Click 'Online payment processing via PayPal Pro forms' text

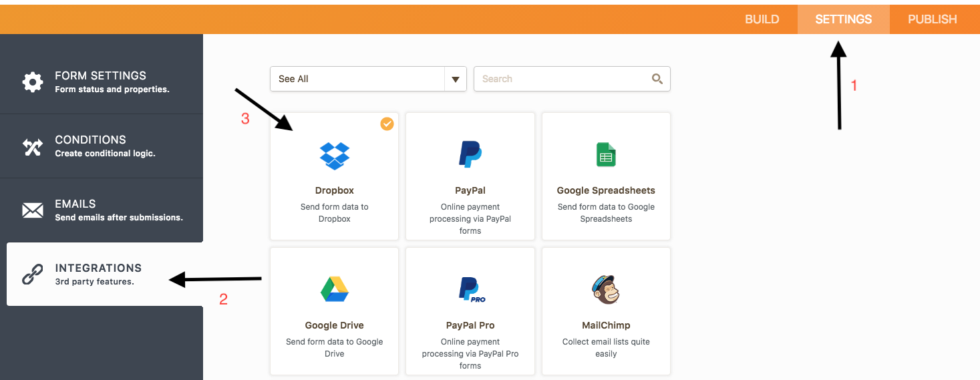pyautogui.click(x=470, y=354)
